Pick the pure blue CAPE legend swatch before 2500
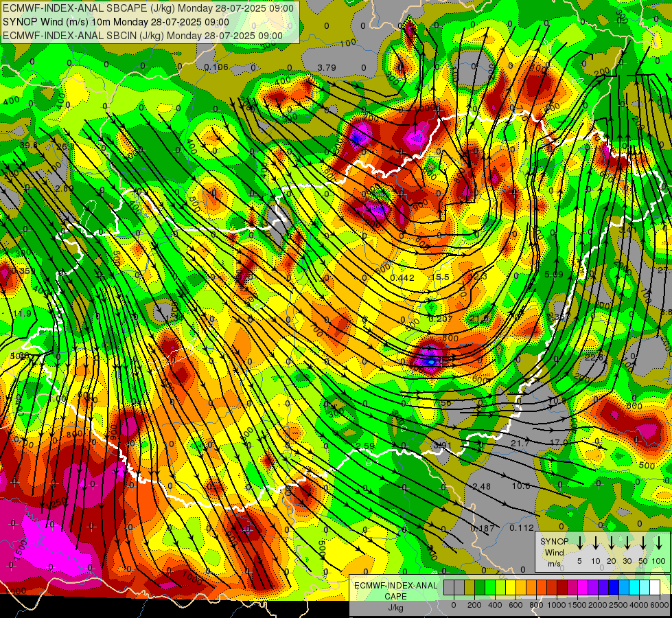Screen dimensions: 672x618 point(614,587)
